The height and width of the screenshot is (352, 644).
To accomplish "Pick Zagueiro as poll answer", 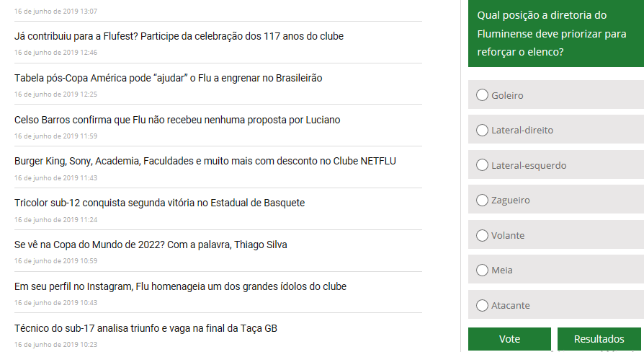I will 482,201.
